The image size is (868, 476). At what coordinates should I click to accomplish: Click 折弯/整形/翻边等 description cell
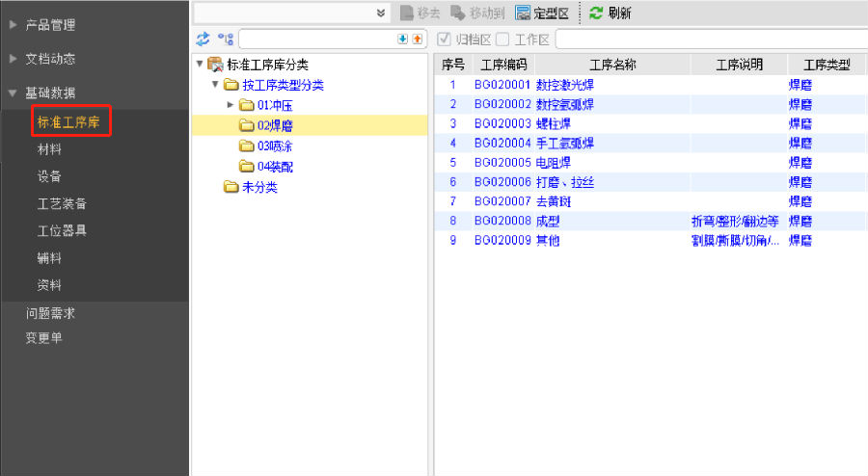pyautogui.click(x=735, y=222)
